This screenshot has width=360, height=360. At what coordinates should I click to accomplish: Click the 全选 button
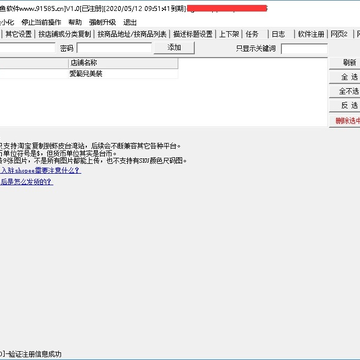[345, 77]
